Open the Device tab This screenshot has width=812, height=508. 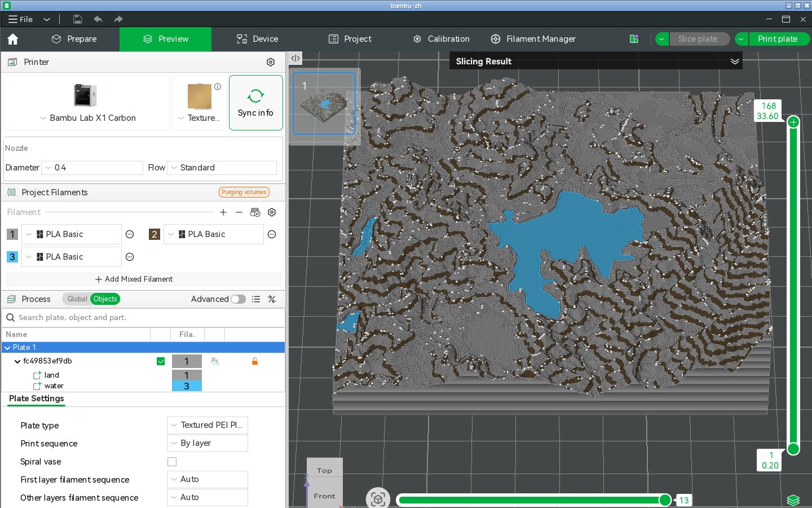(257, 39)
